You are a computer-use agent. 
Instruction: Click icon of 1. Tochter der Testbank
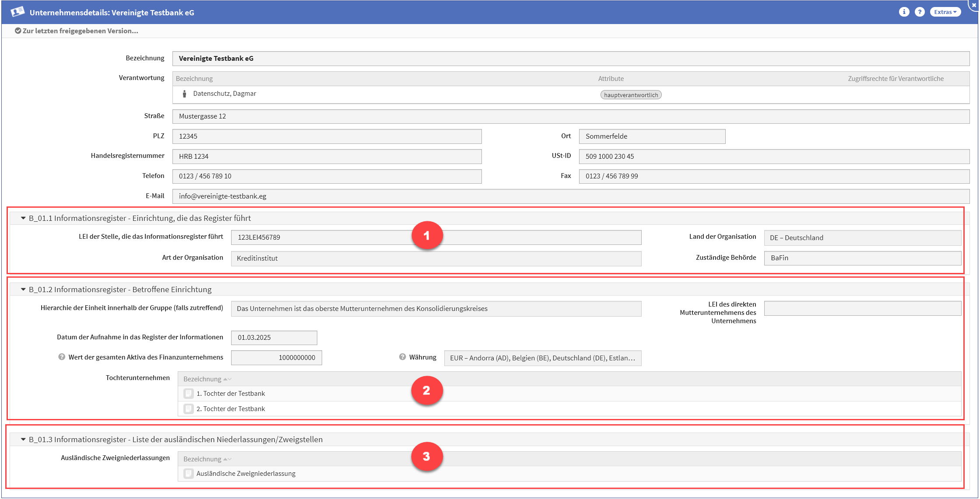click(189, 394)
